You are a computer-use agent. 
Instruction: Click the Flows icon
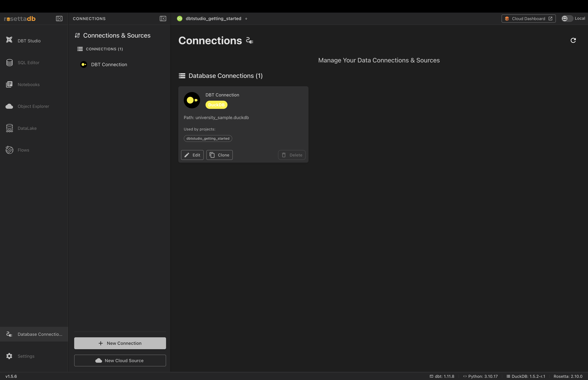point(9,150)
